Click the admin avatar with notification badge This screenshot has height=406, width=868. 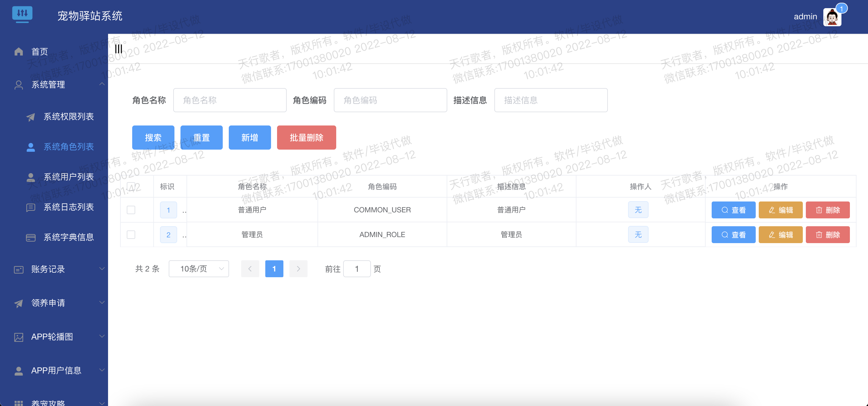832,17
